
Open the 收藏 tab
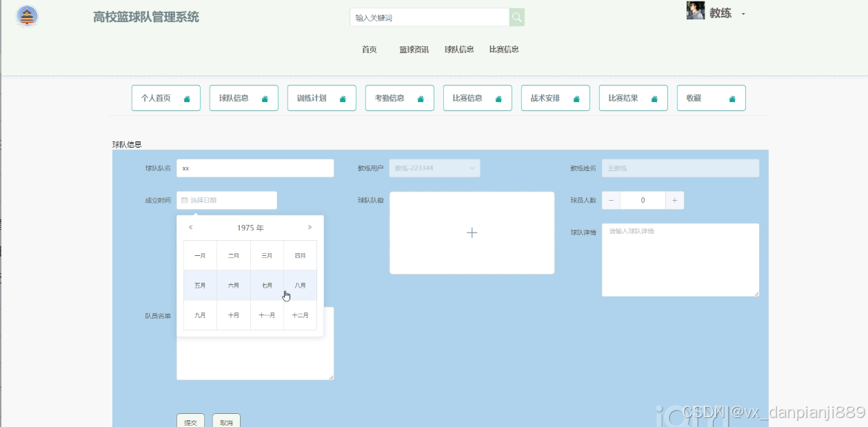(x=711, y=98)
